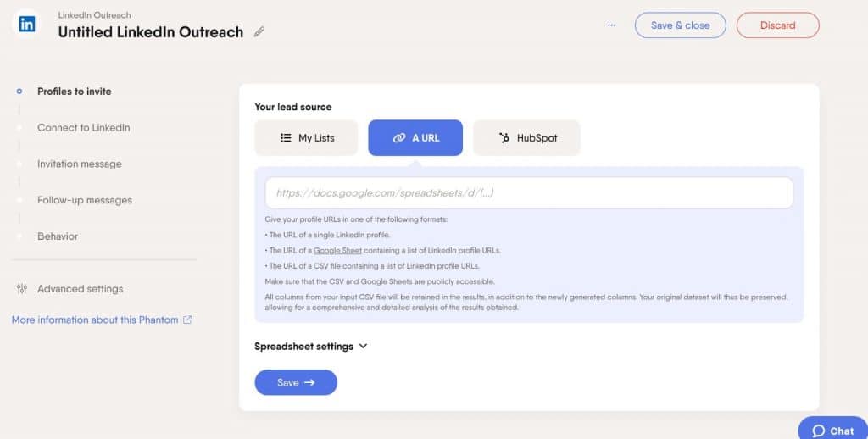The width and height of the screenshot is (868, 439).
Task: Click the Save arrow button
Action: point(296,382)
